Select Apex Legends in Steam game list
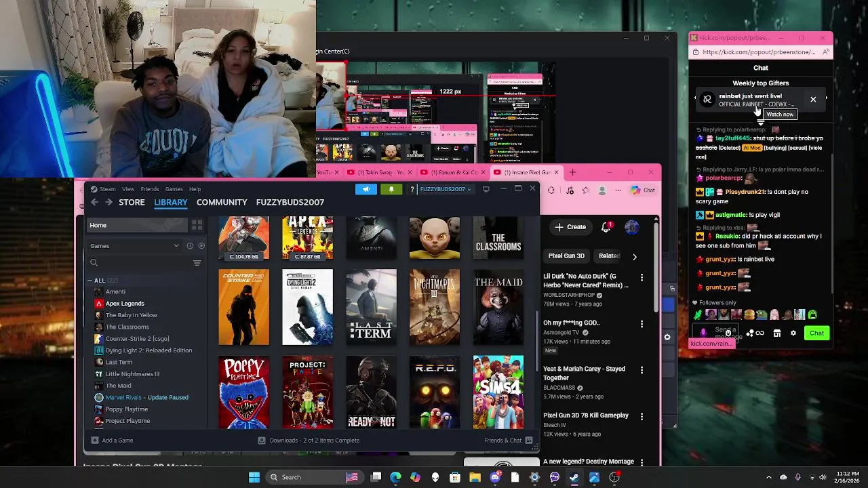Viewport: 868px width, 488px height. [x=125, y=304]
